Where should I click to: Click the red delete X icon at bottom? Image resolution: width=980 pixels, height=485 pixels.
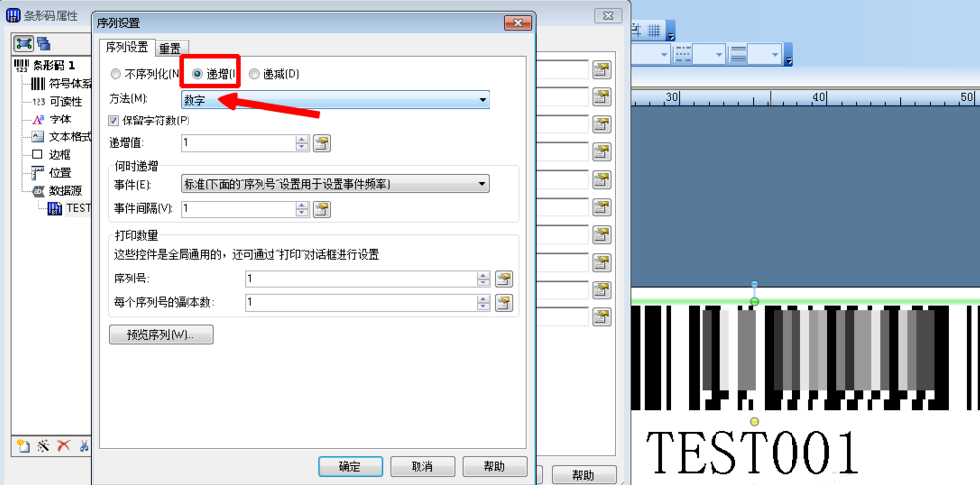[63, 445]
